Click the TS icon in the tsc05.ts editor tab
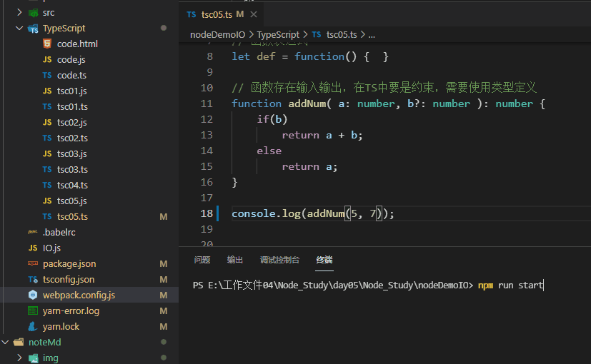The height and width of the screenshot is (364, 591). tap(192, 15)
